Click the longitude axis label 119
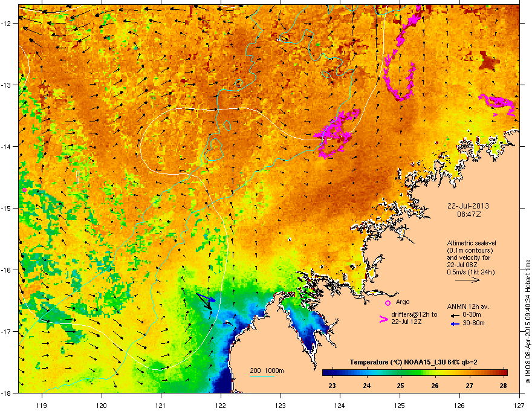This screenshot has height=411, width=532. point(42,405)
